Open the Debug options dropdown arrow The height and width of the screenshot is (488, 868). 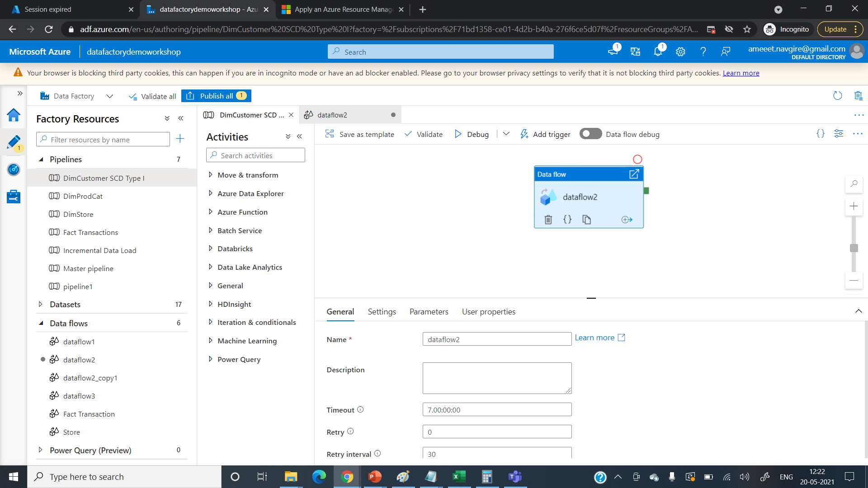[x=506, y=134]
